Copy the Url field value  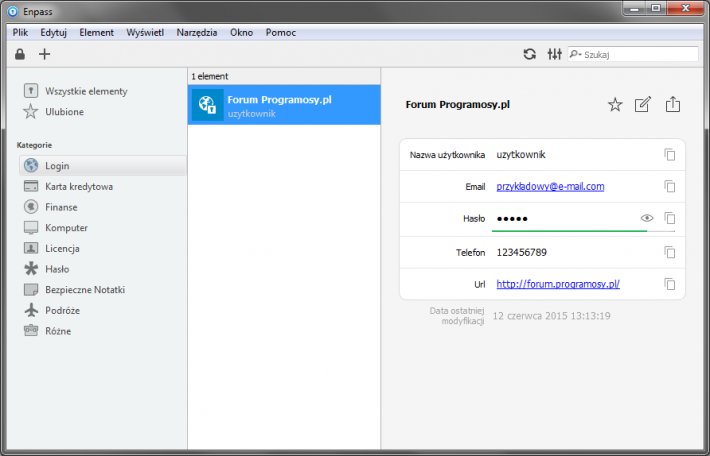(x=670, y=284)
